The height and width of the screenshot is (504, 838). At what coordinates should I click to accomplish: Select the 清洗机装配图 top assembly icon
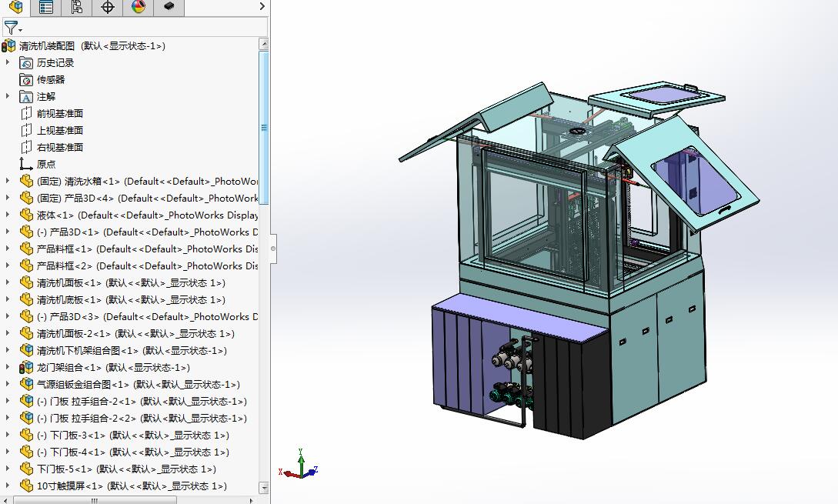tap(8, 46)
